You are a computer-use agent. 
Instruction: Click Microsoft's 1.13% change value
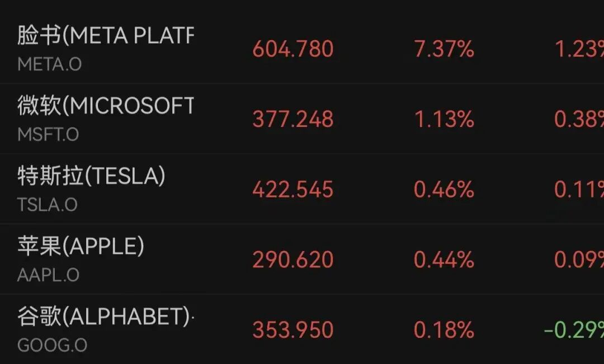443,119
